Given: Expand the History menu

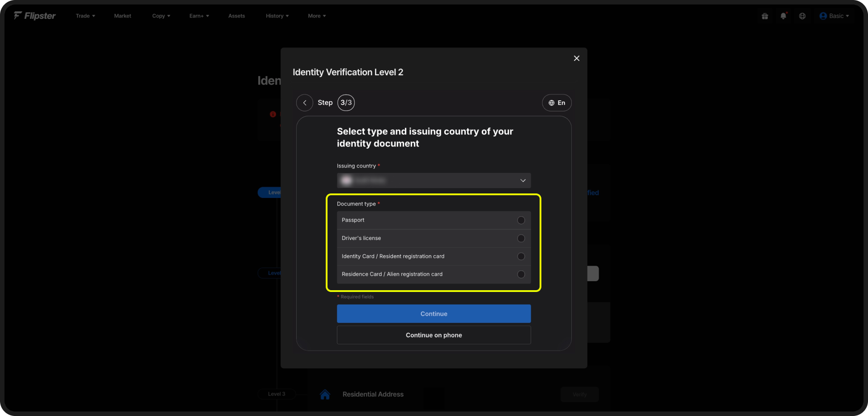Looking at the screenshot, I should tap(277, 16).
